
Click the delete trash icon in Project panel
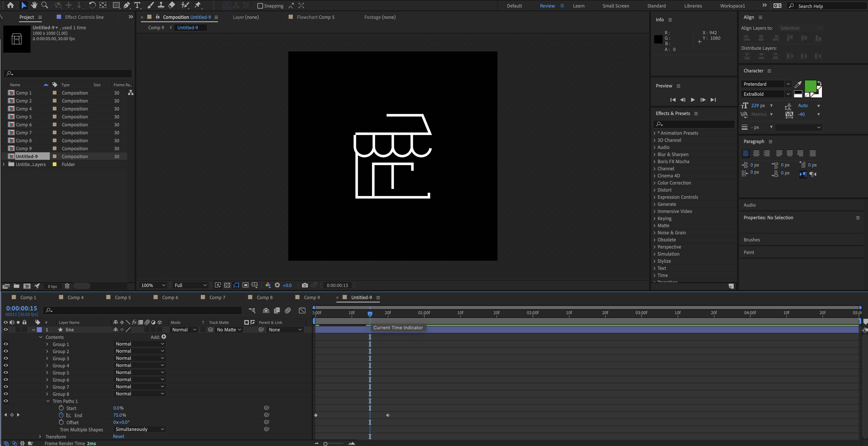coord(67,286)
